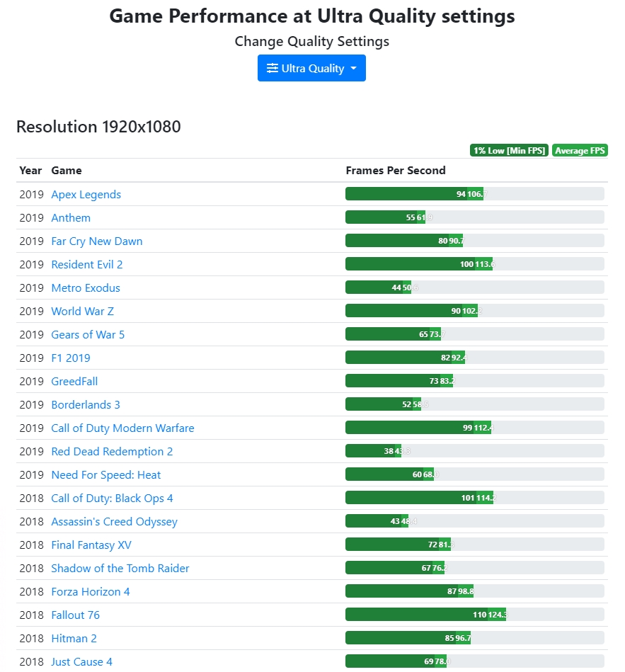This screenshot has height=672, width=625.
Task: Click the year 2018 in the Fallout 76 row
Action: (31, 615)
